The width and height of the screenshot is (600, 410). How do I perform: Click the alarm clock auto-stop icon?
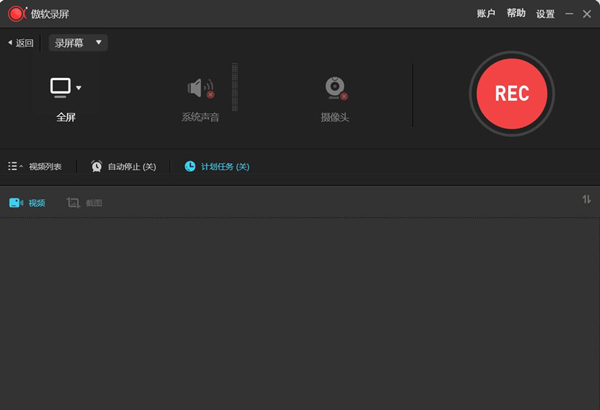(x=96, y=166)
